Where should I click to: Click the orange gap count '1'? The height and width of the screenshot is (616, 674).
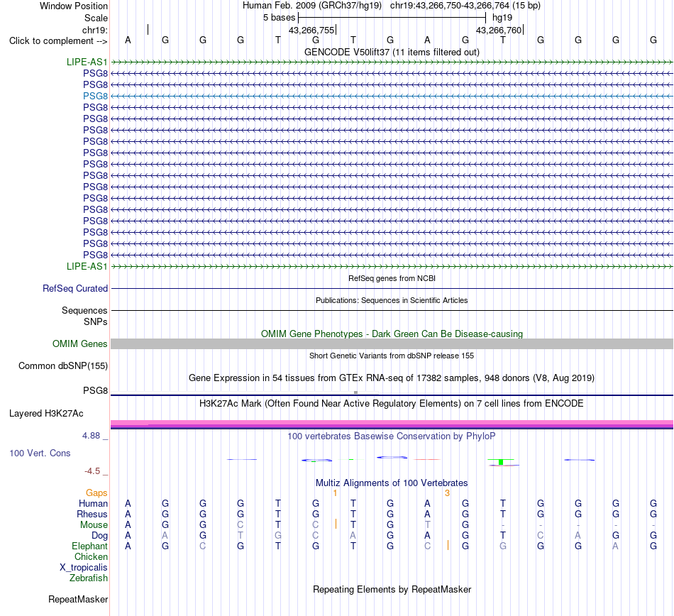tap(336, 493)
